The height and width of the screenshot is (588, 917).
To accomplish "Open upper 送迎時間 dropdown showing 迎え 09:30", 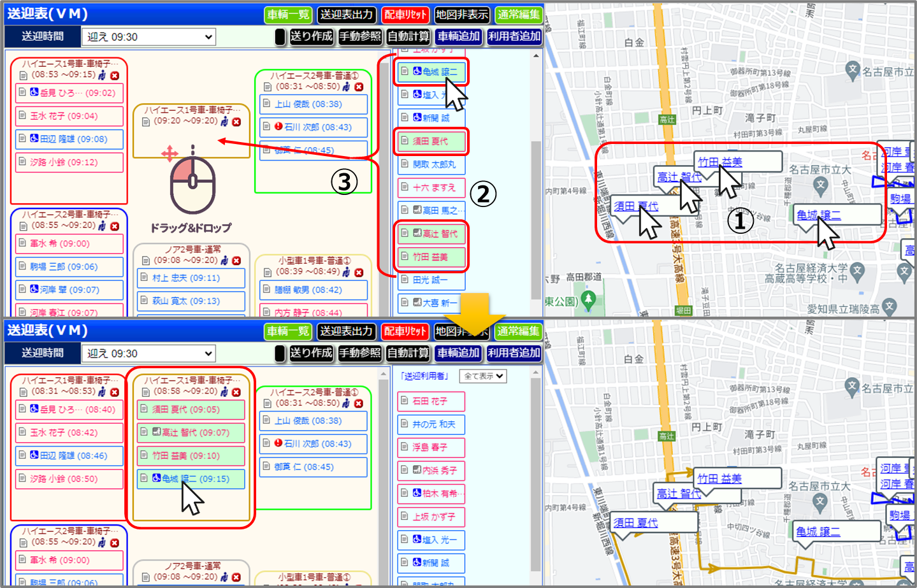I will (148, 37).
